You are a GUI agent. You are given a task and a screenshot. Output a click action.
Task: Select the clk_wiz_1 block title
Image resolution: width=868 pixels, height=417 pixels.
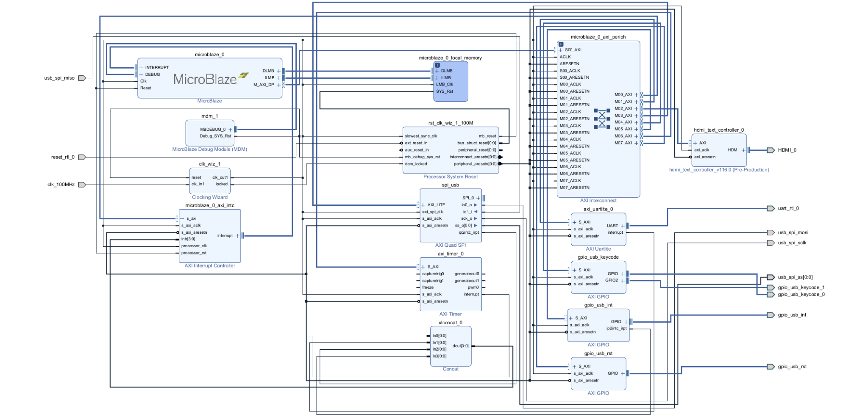210,164
